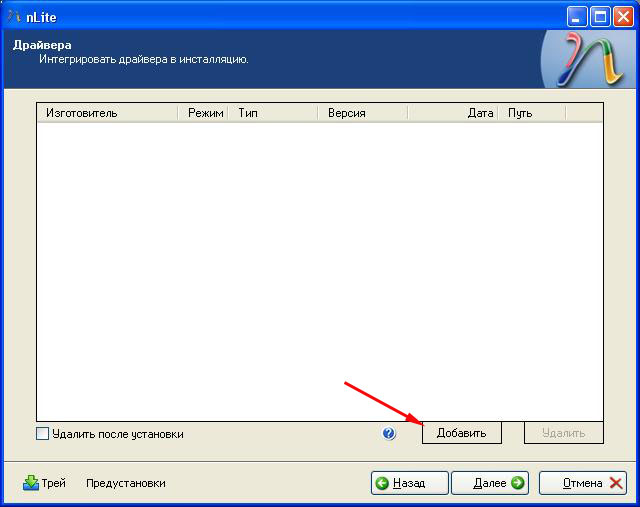Sort by the Версия column header
The width and height of the screenshot is (640, 507).
362,113
